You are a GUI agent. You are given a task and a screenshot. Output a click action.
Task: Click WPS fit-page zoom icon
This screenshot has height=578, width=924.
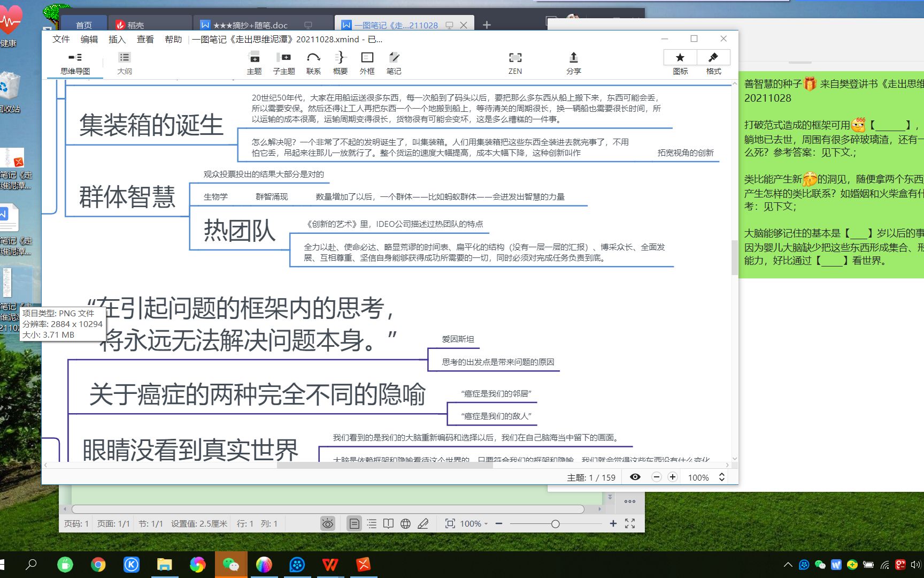[450, 523]
